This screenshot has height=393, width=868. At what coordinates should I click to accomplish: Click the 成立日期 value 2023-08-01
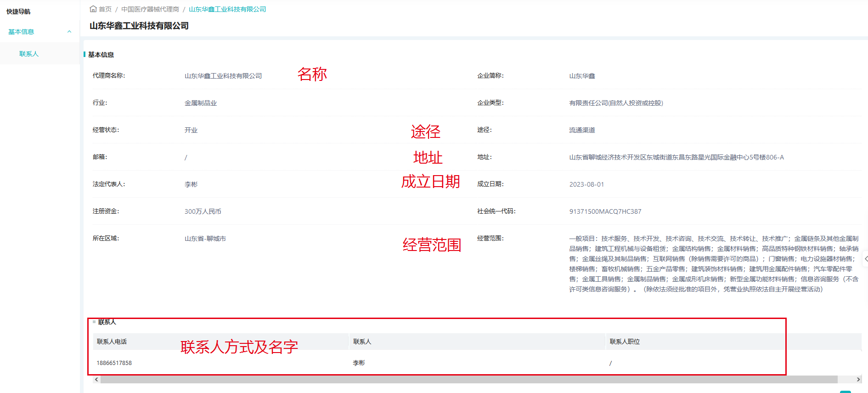pyautogui.click(x=586, y=184)
